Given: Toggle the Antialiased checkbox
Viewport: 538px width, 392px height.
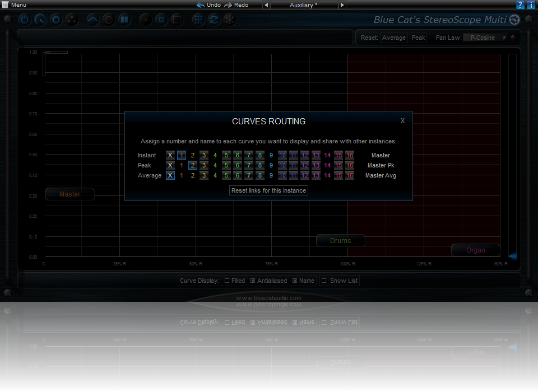Looking at the screenshot, I should (253, 281).
